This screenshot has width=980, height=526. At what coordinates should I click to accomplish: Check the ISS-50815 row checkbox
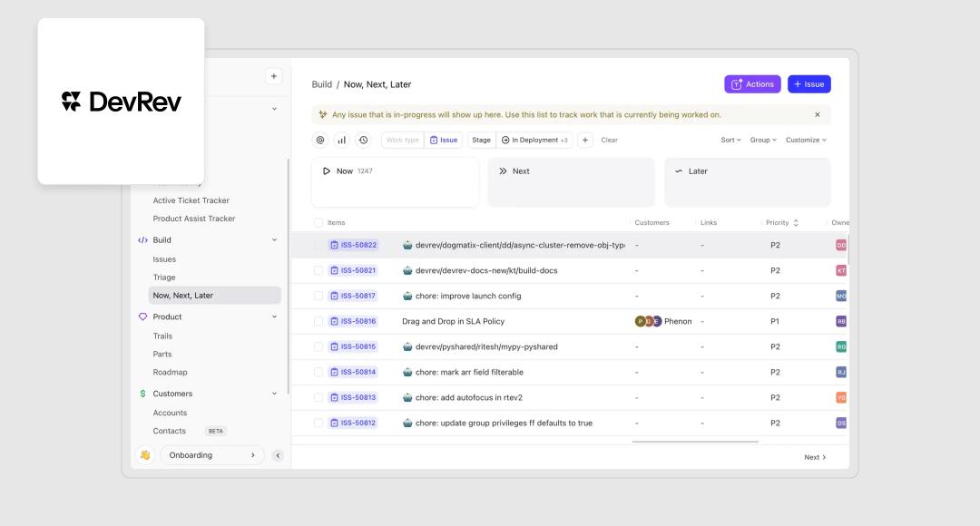[318, 346]
